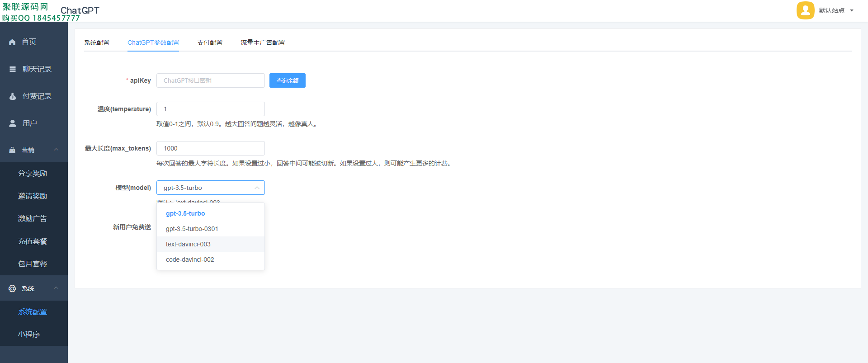Open the 包月套餐 submenu item
The image size is (868, 363).
coord(34,264)
